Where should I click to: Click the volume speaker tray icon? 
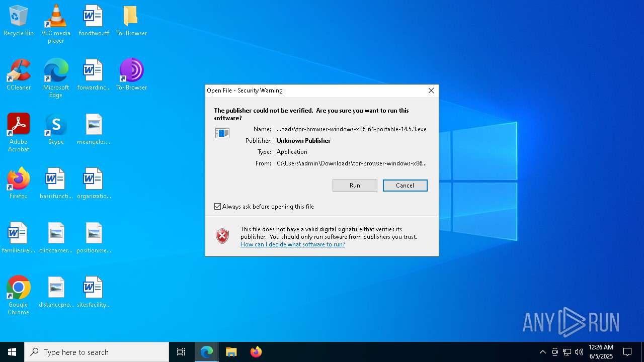click(x=579, y=352)
